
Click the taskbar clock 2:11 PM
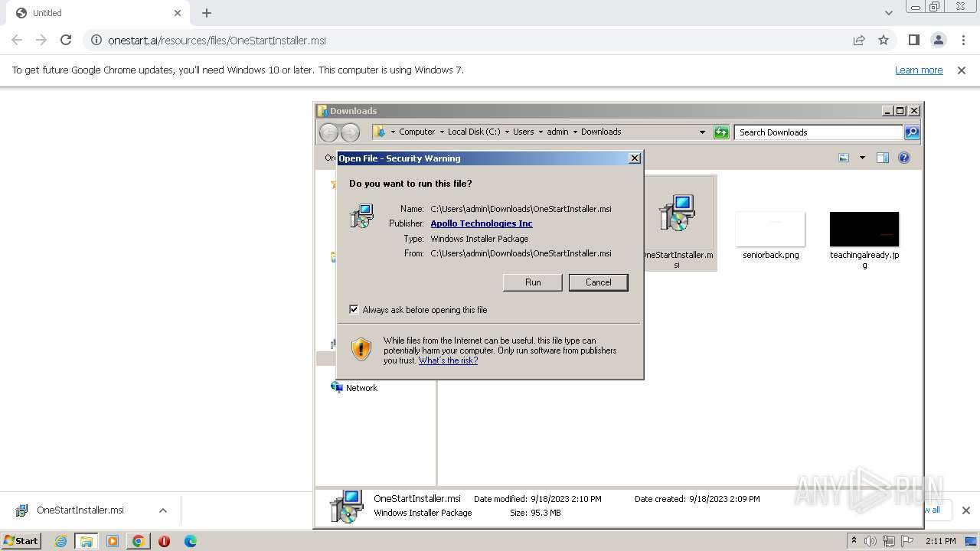click(941, 541)
